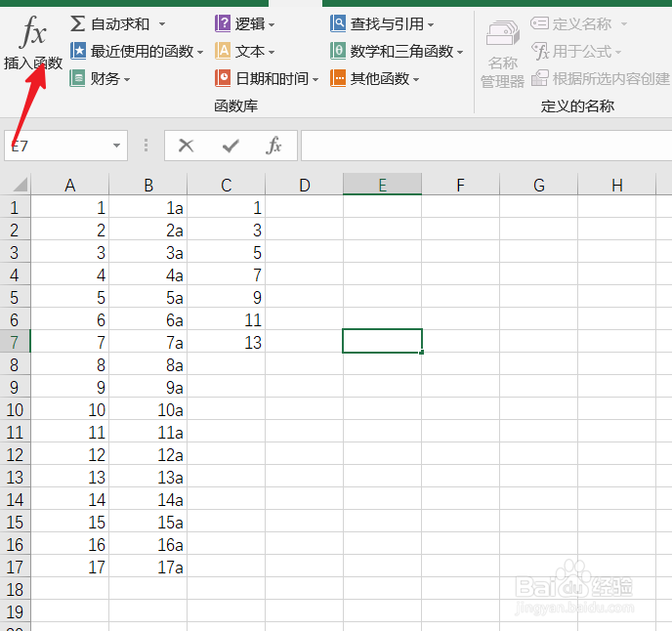Click the formula bar fx icon
This screenshot has width=672, height=631.
click(x=273, y=146)
